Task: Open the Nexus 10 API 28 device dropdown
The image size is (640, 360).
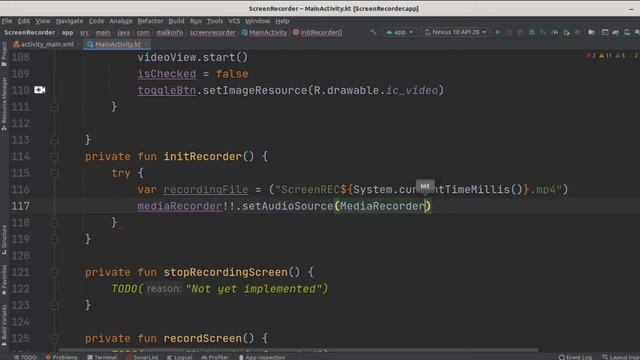Action: (x=455, y=32)
